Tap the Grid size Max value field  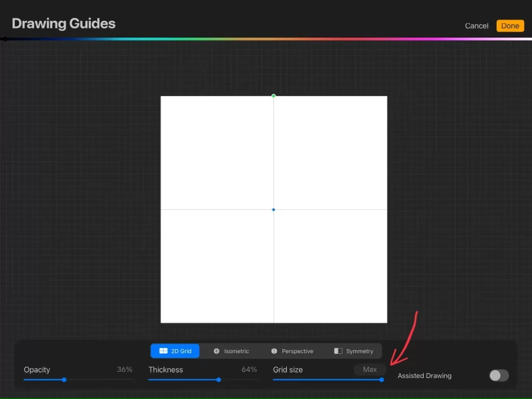click(370, 369)
